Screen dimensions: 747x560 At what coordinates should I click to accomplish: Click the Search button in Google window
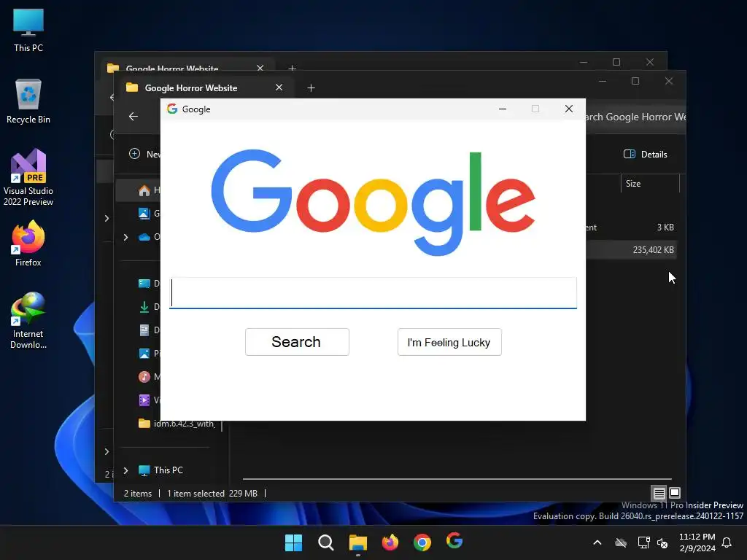click(297, 342)
